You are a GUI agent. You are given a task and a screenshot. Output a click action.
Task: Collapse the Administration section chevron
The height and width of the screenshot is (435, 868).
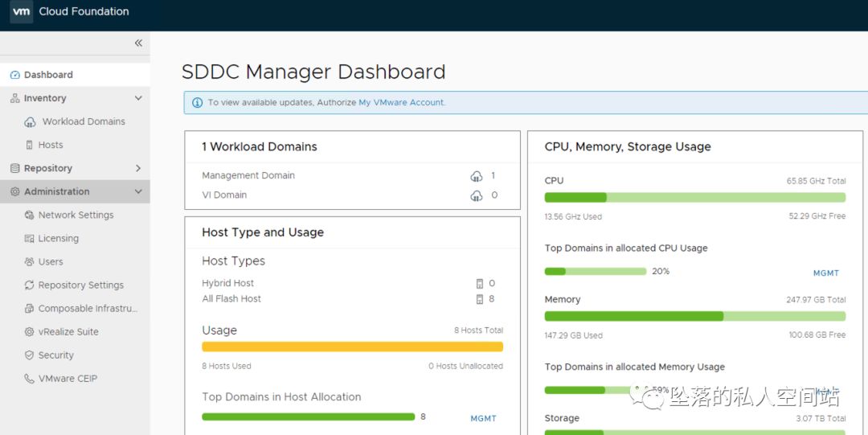pyautogui.click(x=138, y=191)
